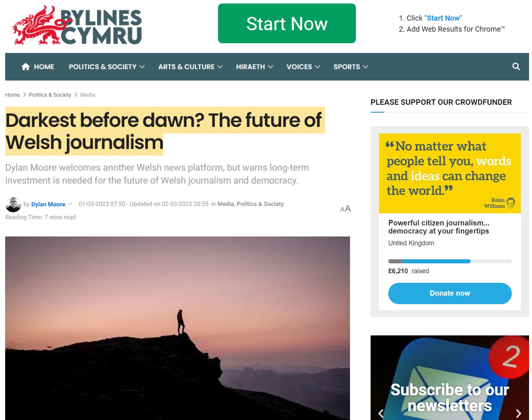
Task: Expand the Arts & Culture menu chevron
Action: tap(220, 67)
